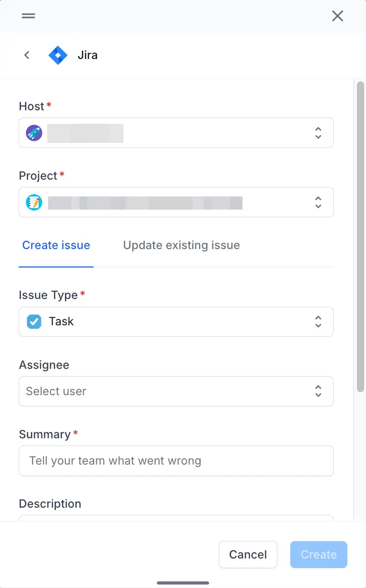
Task: Click the bottom home indicator bar
Action: click(183, 583)
